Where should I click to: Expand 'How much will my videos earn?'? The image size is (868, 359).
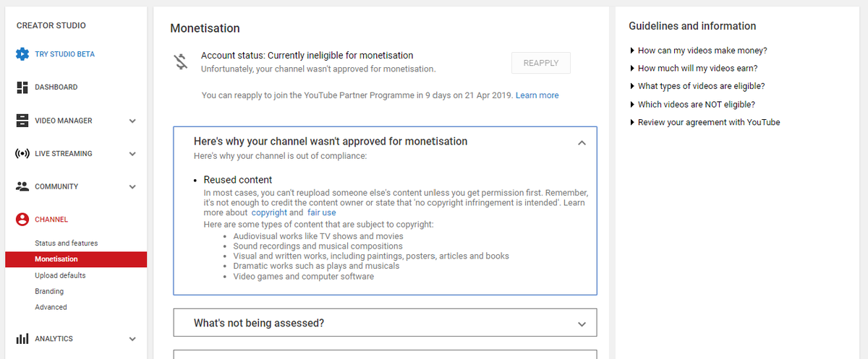pyautogui.click(x=694, y=69)
